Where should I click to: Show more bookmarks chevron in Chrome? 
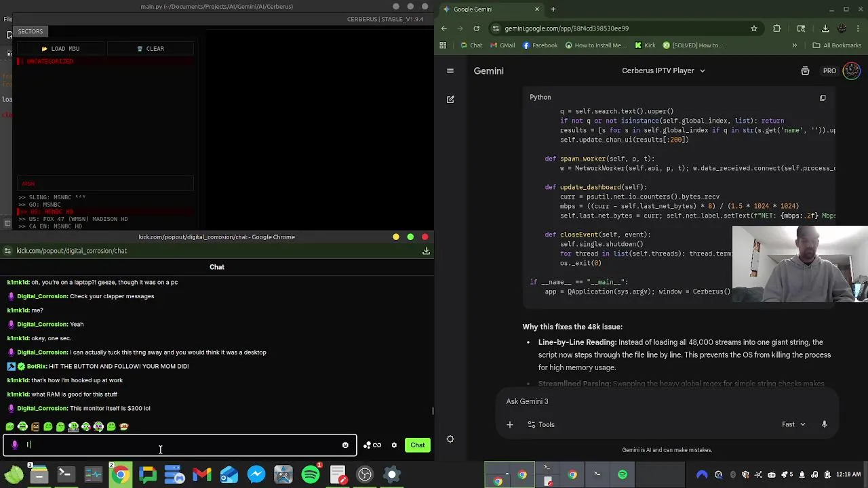pyautogui.click(x=795, y=45)
